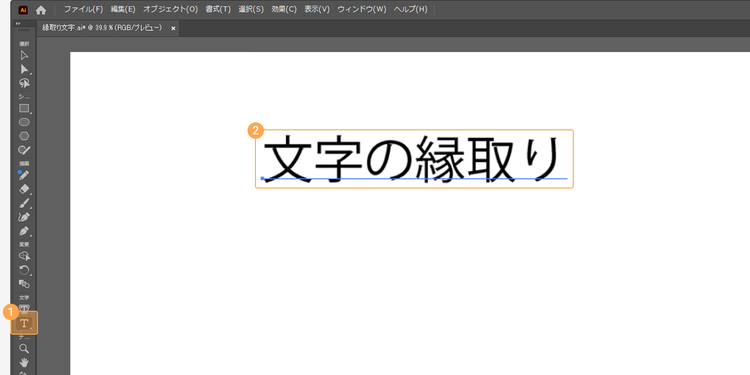
Task: Select the Lasso tool under the 選択 label
Action: point(24,83)
